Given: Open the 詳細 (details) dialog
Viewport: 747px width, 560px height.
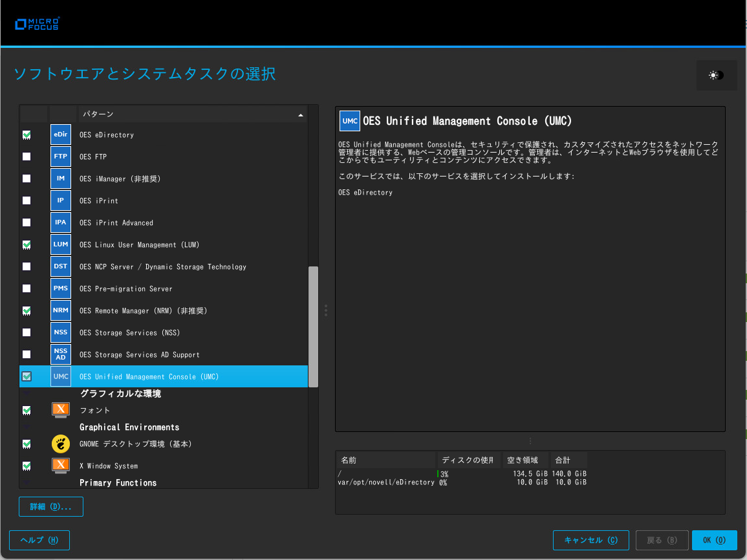Looking at the screenshot, I should 50,506.
